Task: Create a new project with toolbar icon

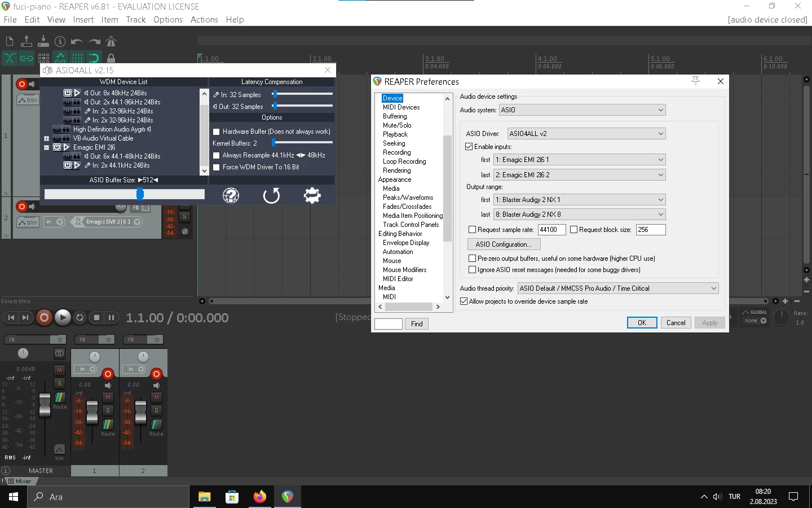Action: point(10,41)
